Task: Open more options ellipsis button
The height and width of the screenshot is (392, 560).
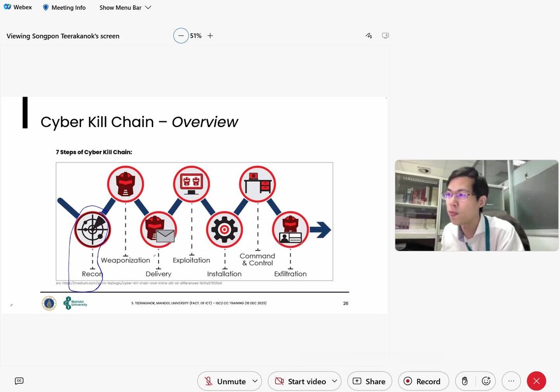Action: click(511, 381)
